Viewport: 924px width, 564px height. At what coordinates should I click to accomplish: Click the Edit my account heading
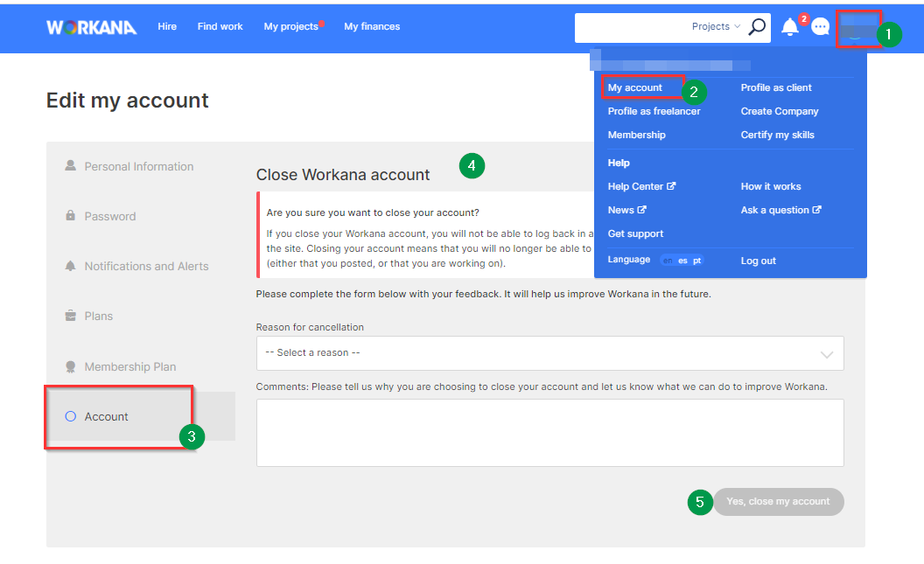pos(127,101)
